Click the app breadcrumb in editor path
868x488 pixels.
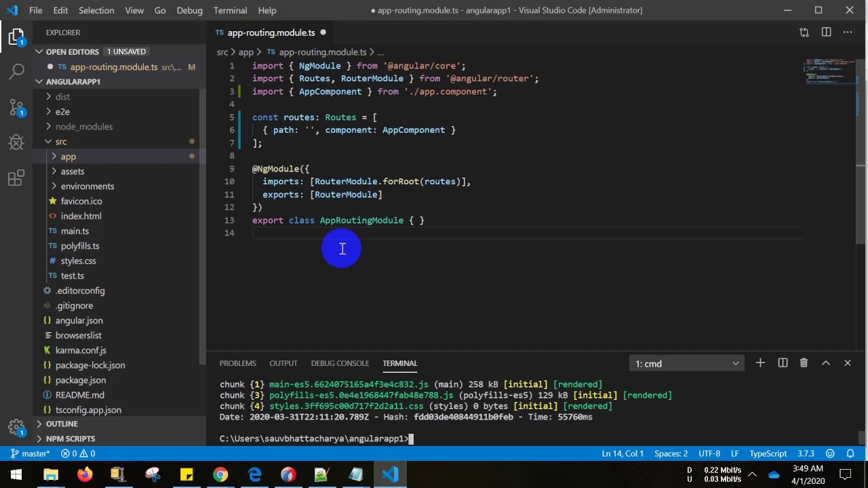click(x=245, y=52)
